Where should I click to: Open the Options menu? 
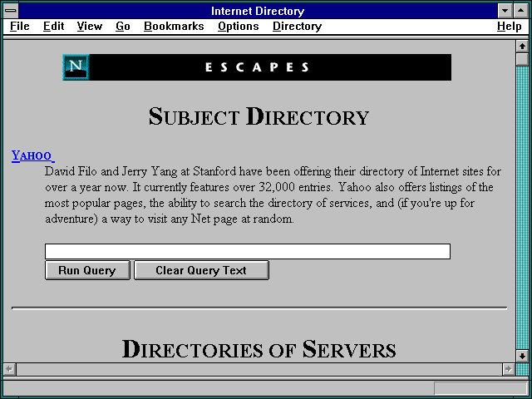pyautogui.click(x=239, y=26)
